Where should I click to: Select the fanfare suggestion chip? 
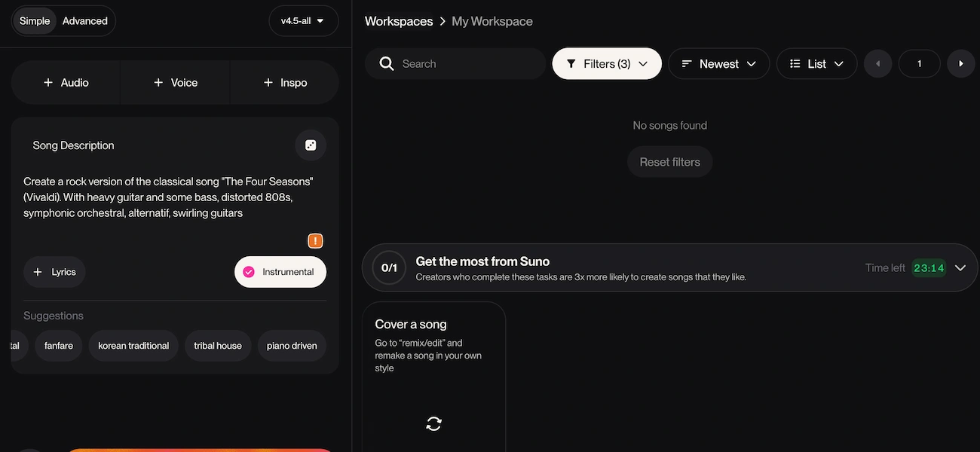59,346
